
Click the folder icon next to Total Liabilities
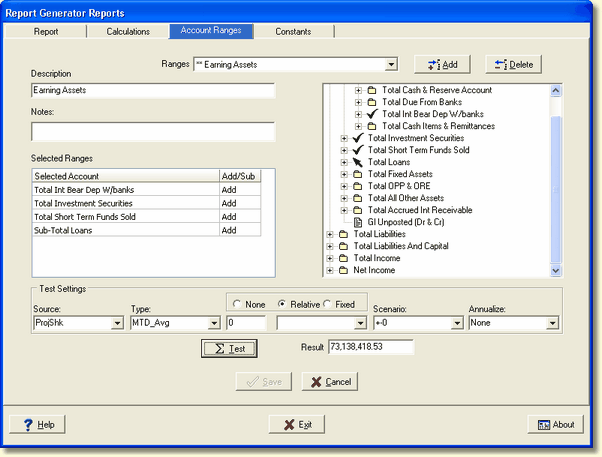pyautogui.click(x=345, y=234)
